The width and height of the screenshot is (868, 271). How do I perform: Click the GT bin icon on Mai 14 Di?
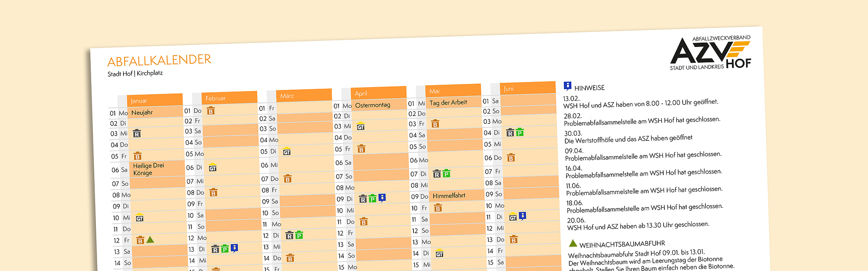coord(440,253)
